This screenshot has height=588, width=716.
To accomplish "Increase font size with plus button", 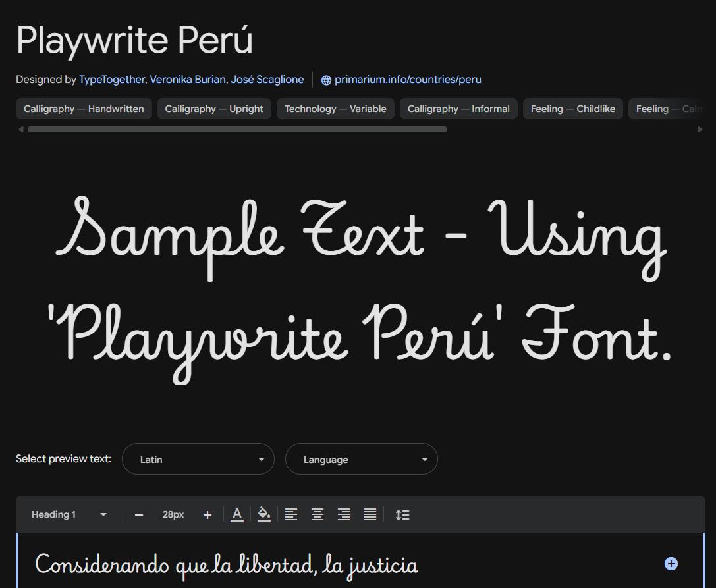I will [x=207, y=515].
